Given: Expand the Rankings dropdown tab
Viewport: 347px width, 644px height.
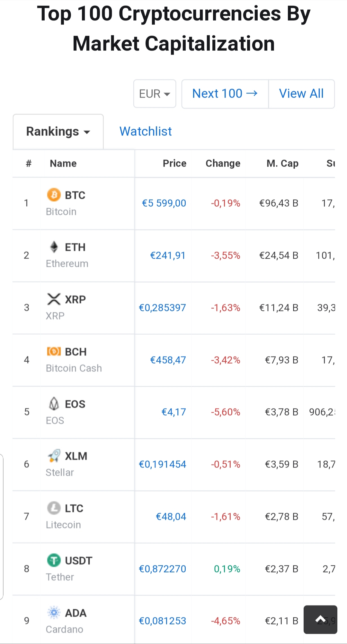Looking at the screenshot, I should (58, 132).
